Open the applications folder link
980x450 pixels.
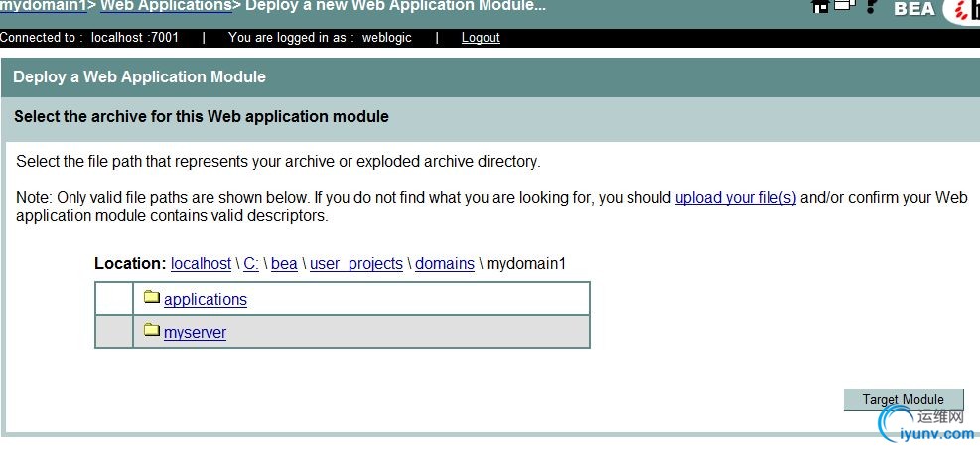205,300
